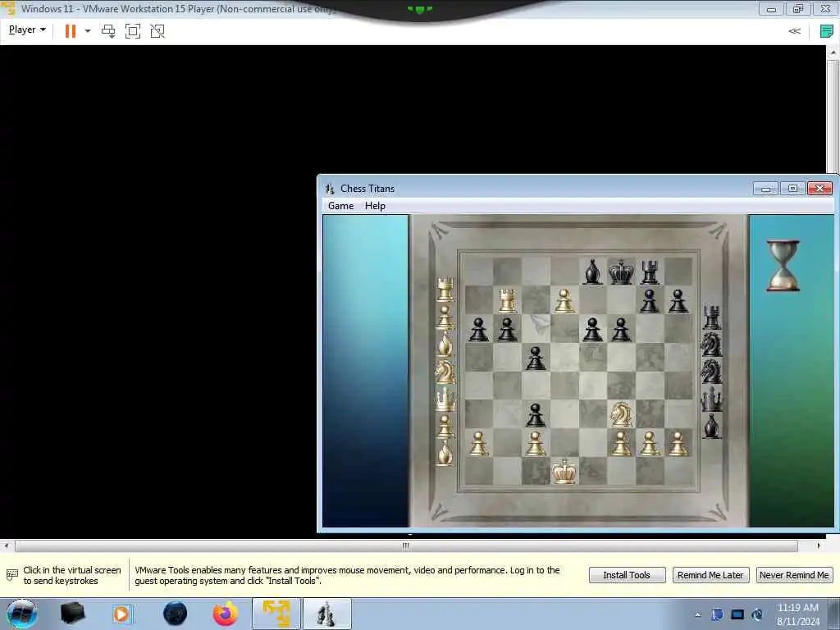Collapse the VMware toolbar with the double chevron

[x=794, y=31]
